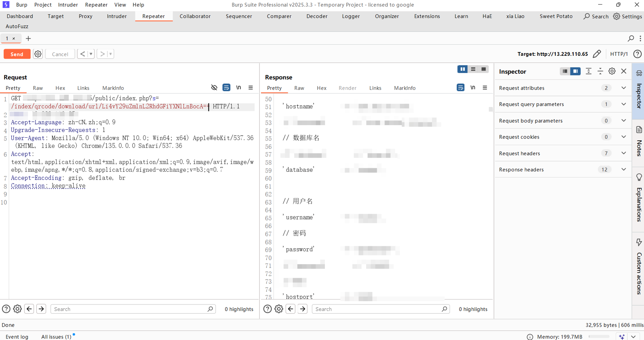Open the Repeater send settings gear
Viewport: 644px width, 340px height.
38,54
